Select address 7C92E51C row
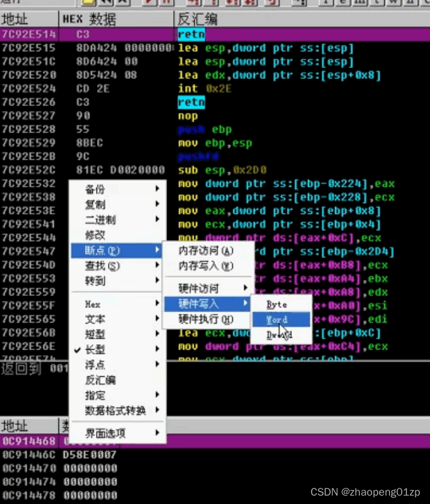This screenshot has height=504, width=430. [x=215, y=61]
